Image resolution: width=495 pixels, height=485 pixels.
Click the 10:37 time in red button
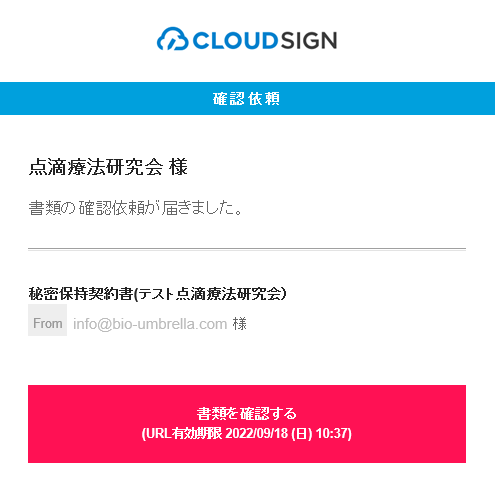pyautogui.click(x=332, y=434)
